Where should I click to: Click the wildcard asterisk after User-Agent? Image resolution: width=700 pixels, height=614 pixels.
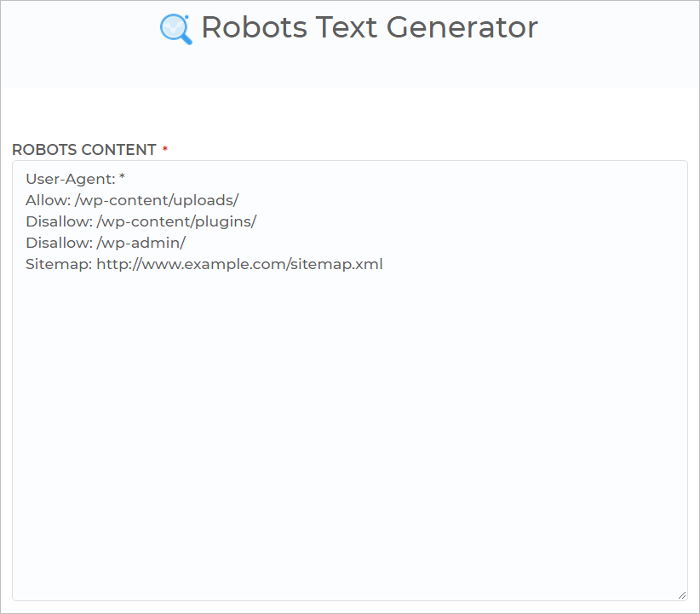tap(123, 178)
